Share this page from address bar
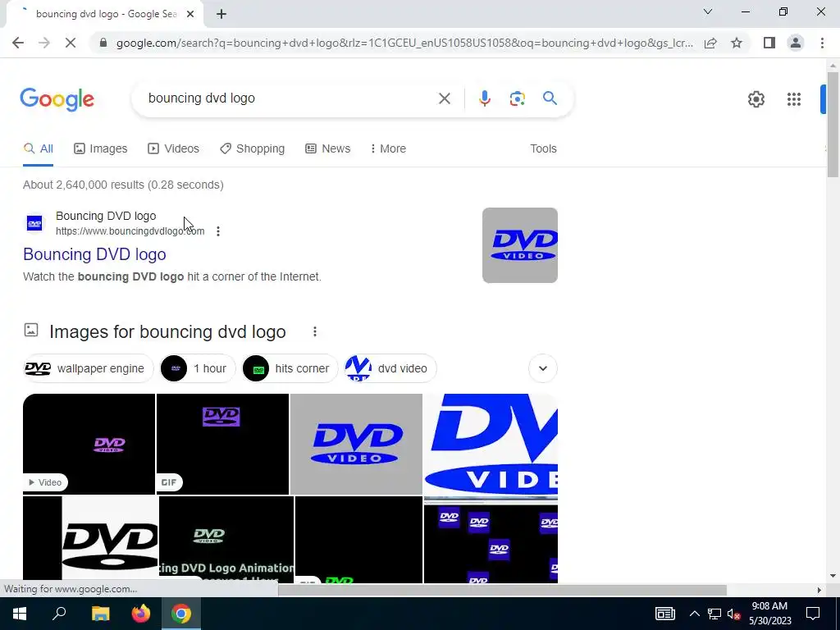This screenshot has width=840, height=630. pyautogui.click(x=710, y=43)
